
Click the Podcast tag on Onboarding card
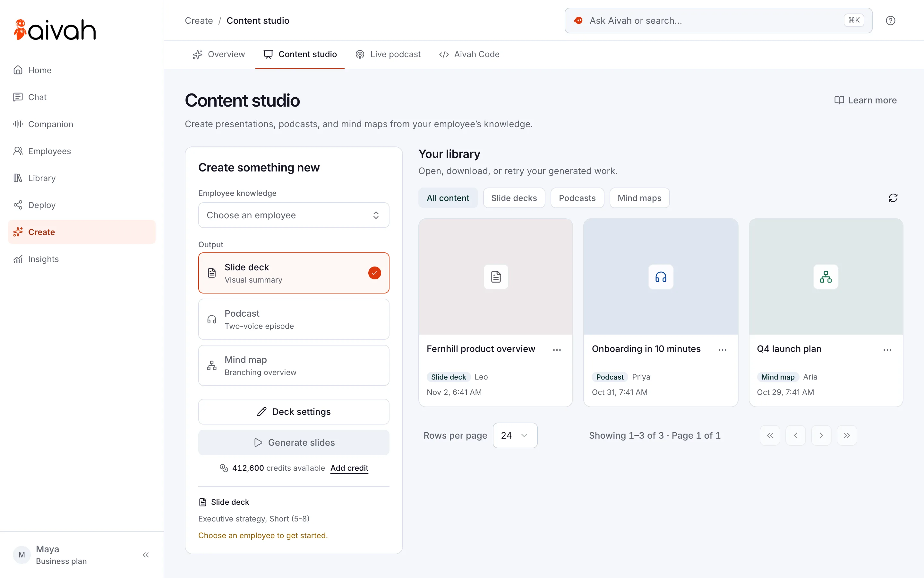click(610, 377)
